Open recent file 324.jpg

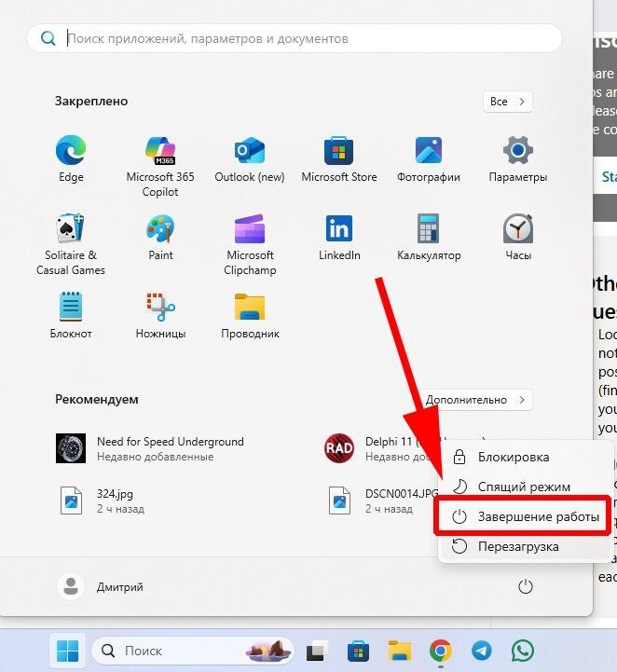click(103, 501)
